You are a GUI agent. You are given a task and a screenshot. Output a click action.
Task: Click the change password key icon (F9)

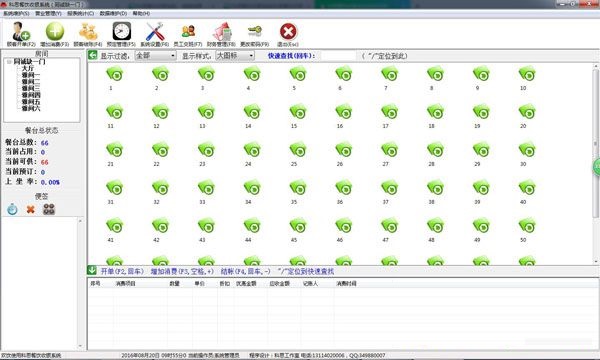point(254,31)
